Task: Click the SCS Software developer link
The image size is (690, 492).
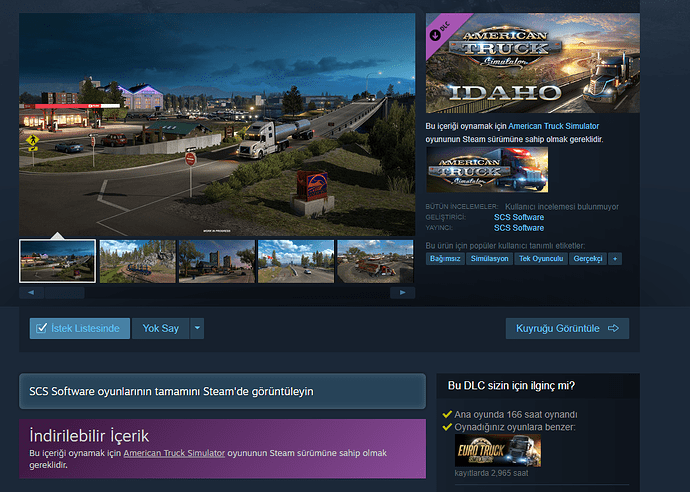Action: click(519, 217)
